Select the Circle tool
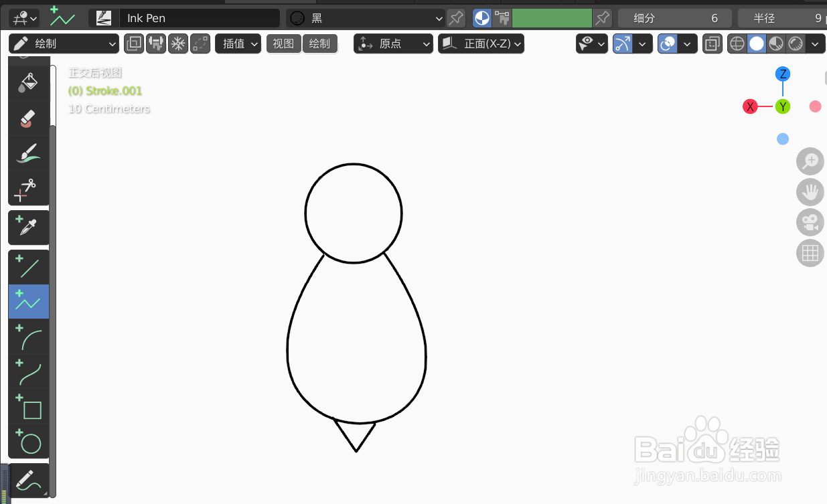This screenshot has width=827, height=504. tap(28, 440)
